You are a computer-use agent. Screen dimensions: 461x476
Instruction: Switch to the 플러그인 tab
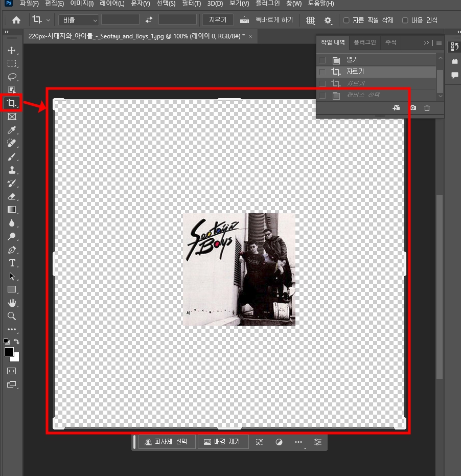(x=365, y=42)
